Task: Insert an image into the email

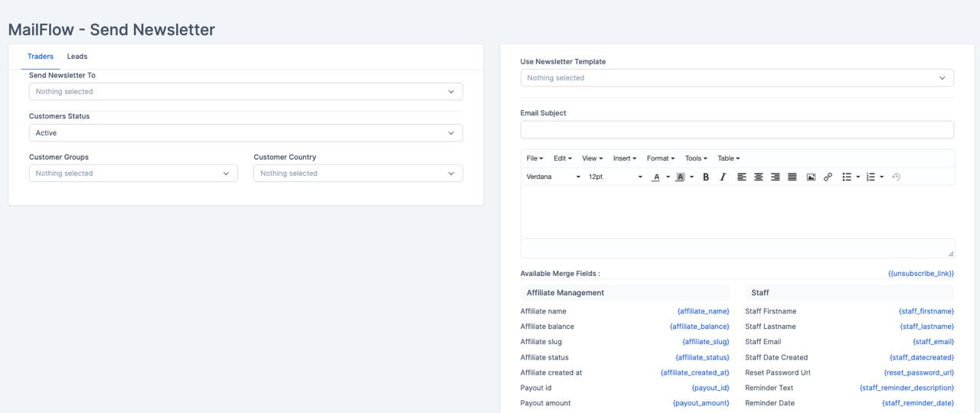Action: 811,177
